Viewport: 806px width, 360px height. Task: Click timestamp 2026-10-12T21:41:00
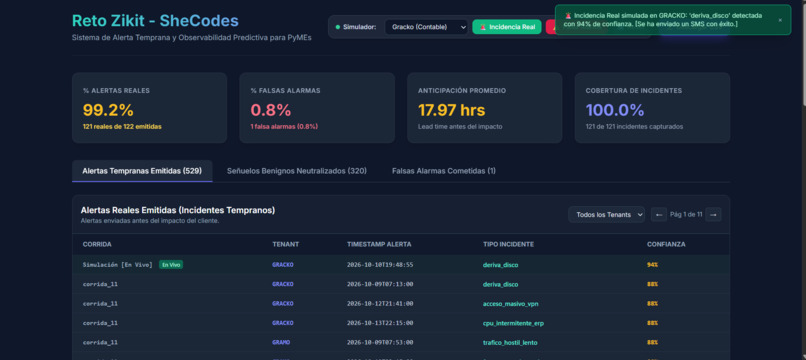coord(380,304)
